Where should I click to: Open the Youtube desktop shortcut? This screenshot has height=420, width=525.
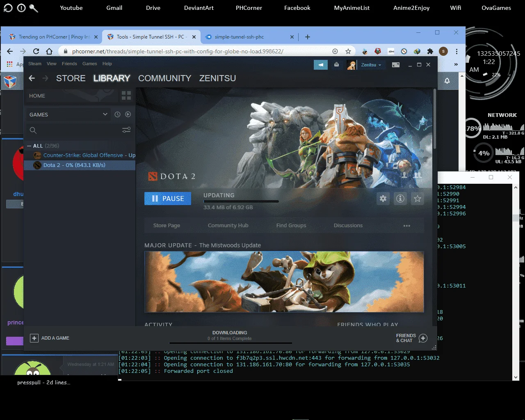click(x=71, y=8)
